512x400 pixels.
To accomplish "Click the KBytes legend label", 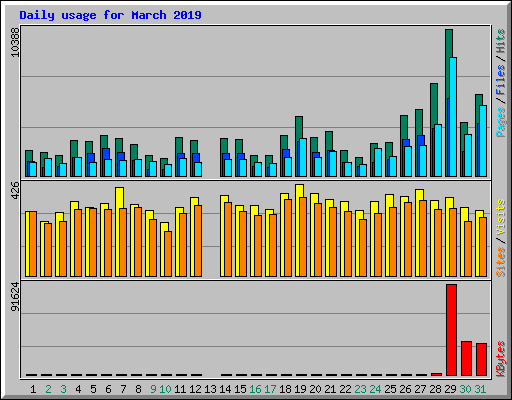I will point(500,359).
